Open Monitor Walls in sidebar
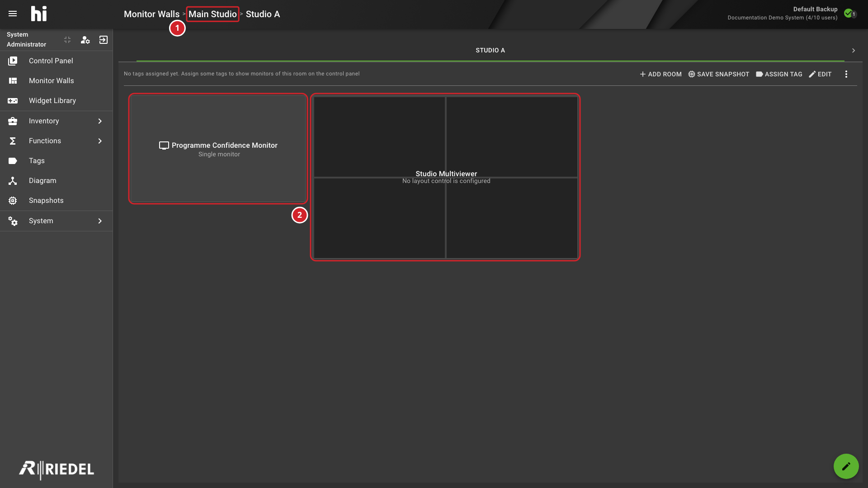868x488 pixels. 57,80
